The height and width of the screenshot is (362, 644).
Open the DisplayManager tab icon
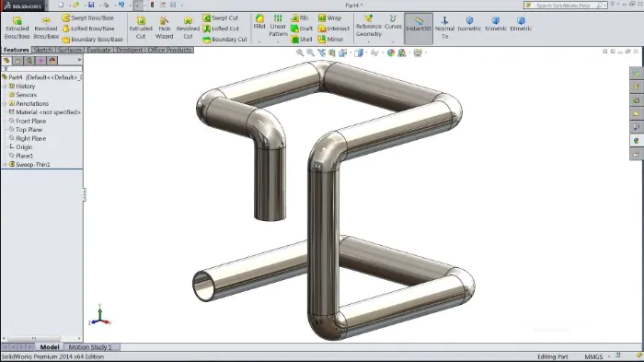point(52,61)
